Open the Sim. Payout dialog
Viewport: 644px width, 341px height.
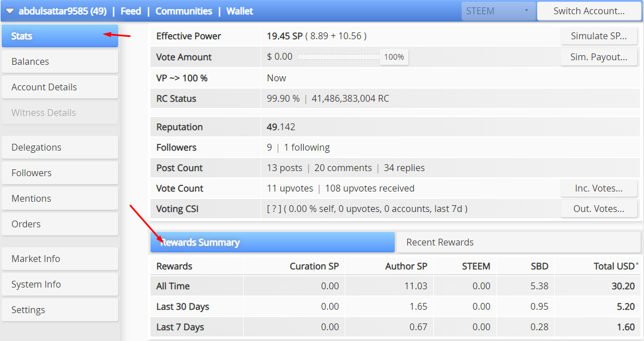coord(599,57)
